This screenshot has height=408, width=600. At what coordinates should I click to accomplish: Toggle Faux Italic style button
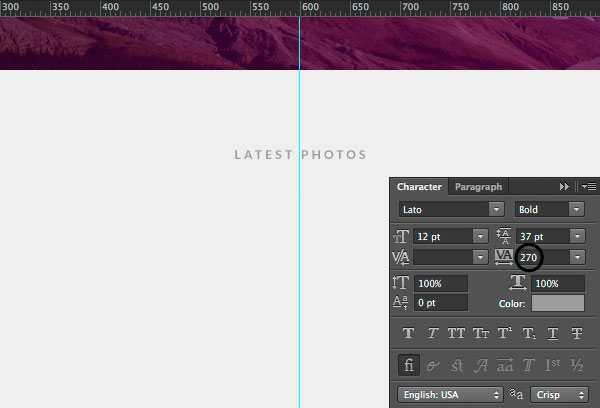pos(432,333)
